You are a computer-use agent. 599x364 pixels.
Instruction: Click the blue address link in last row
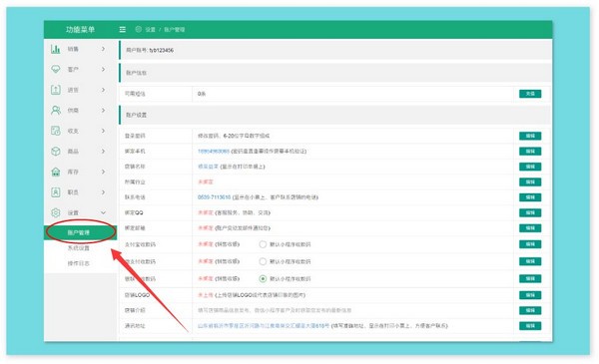click(264, 326)
